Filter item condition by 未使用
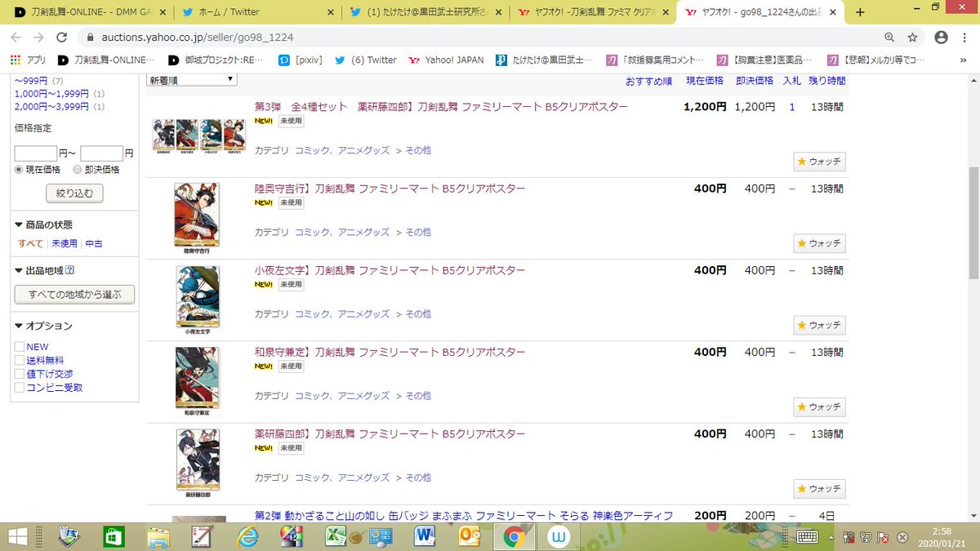The height and width of the screenshot is (551, 980). [x=65, y=243]
